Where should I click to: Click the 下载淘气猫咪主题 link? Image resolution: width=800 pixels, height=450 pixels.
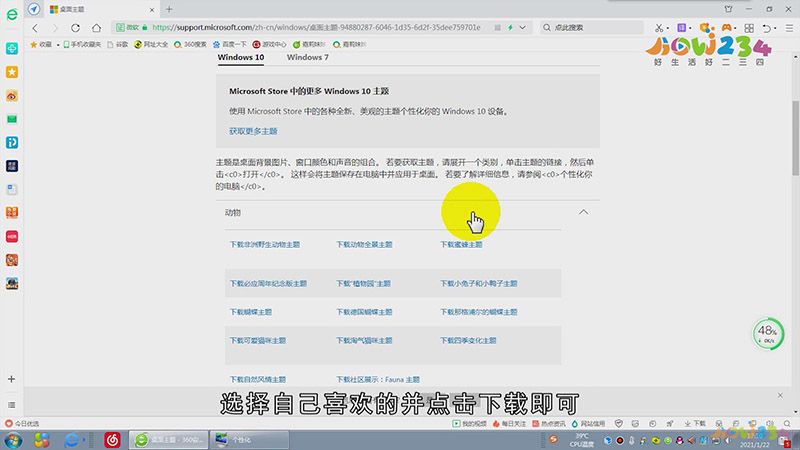point(364,340)
